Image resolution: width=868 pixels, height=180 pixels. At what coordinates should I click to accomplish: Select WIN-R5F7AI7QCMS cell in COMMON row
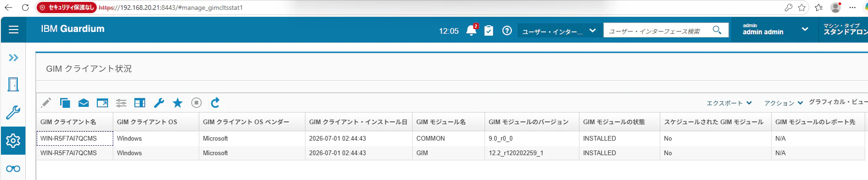click(x=75, y=138)
